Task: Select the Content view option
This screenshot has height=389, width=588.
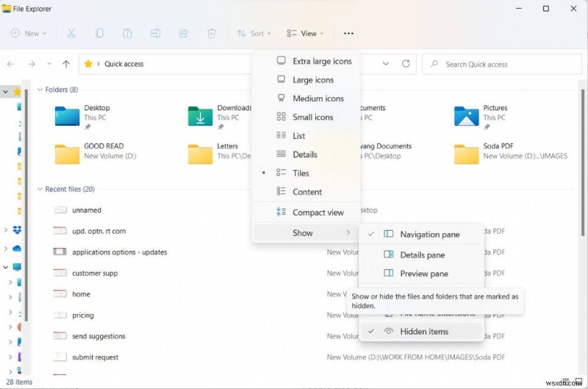Action: [x=306, y=192]
